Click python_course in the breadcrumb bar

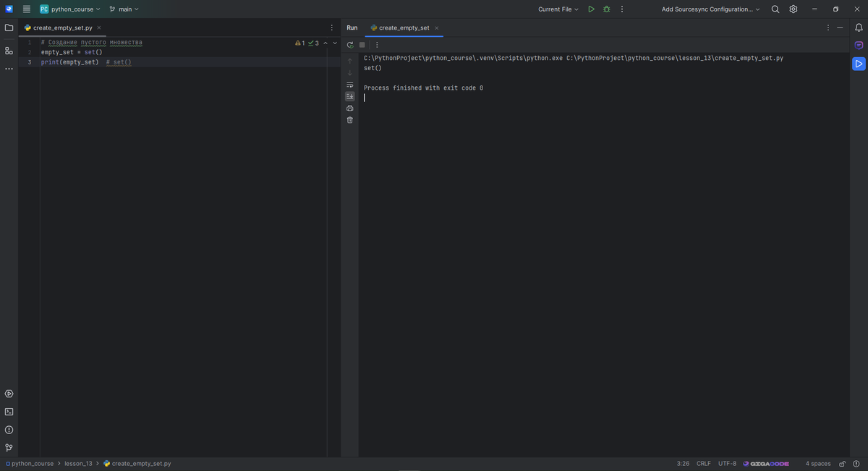pyautogui.click(x=29, y=464)
